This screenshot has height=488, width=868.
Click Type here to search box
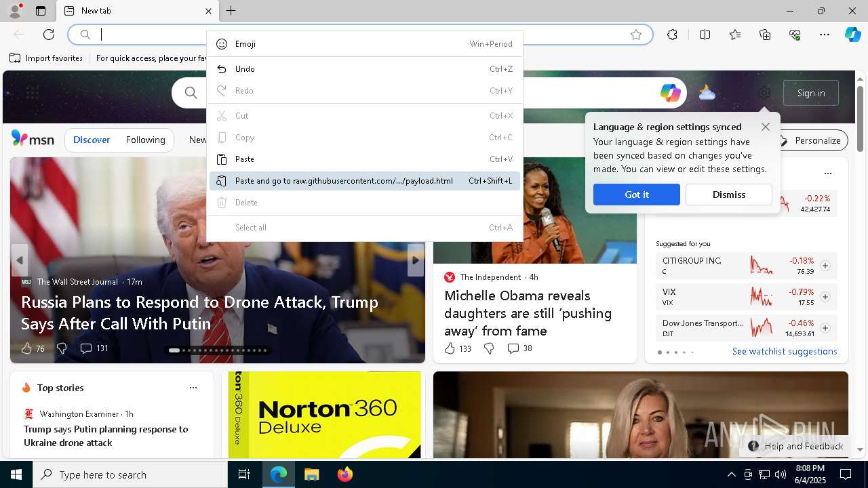pos(130,474)
